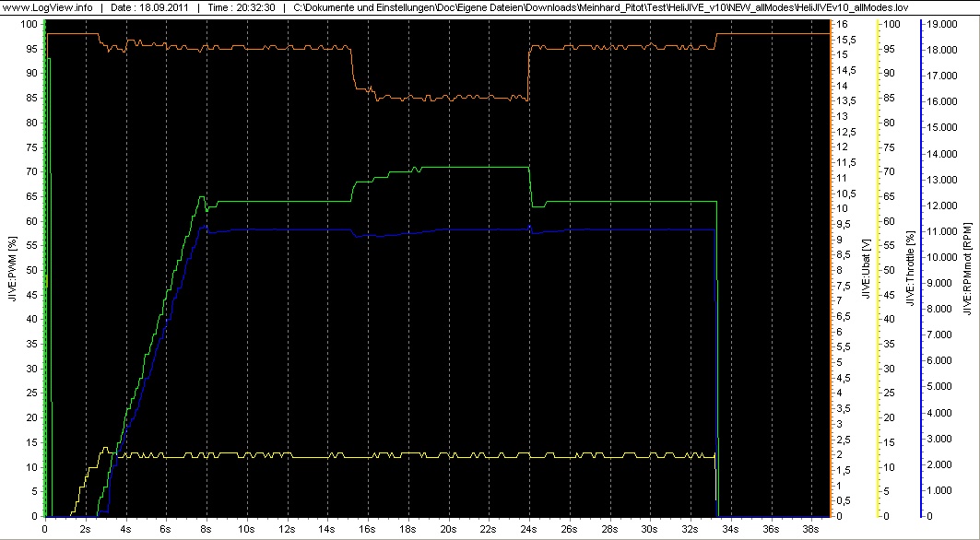Select the Date : 18.09.2011 header entry
Image resolution: width=980 pixels, height=540 pixels.
tap(149, 7)
